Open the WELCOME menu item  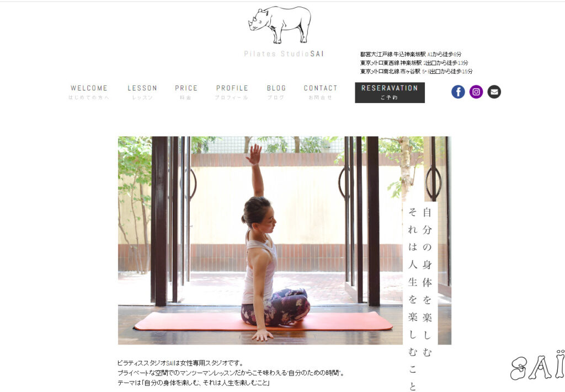click(89, 92)
